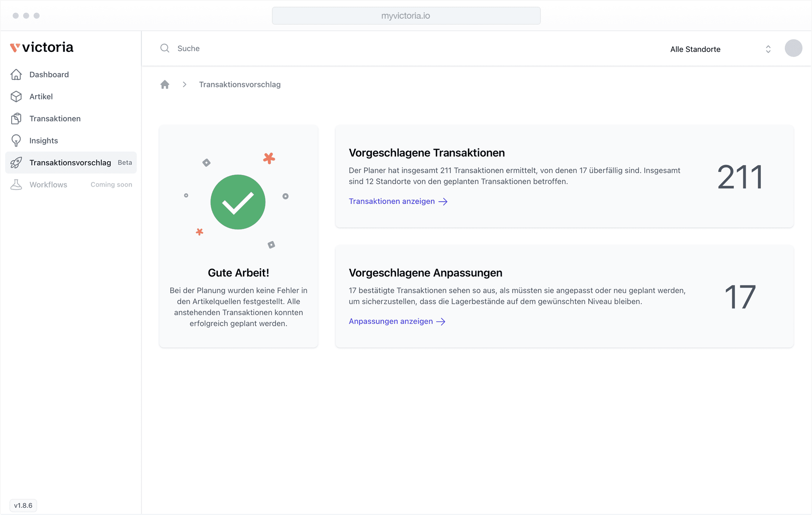
Task: Click the home icon in the breadcrumb
Action: tap(165, 84)
